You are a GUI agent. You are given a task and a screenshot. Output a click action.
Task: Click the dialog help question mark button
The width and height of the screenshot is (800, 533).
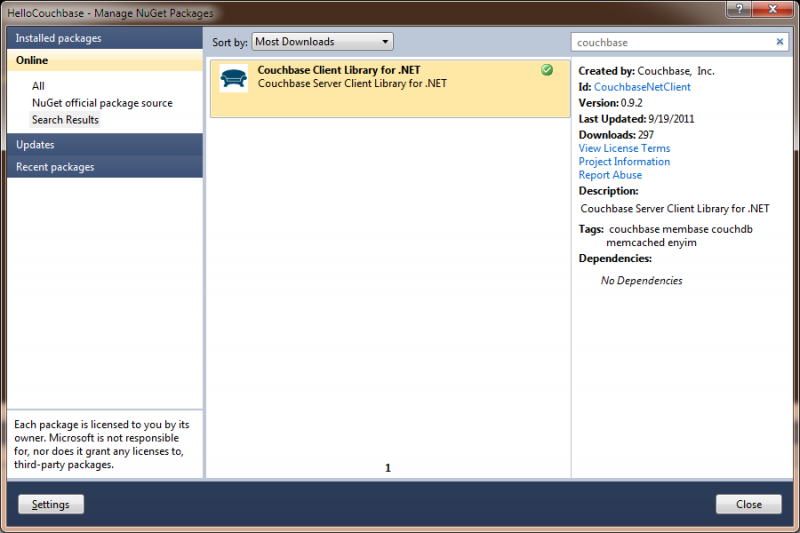739,9
